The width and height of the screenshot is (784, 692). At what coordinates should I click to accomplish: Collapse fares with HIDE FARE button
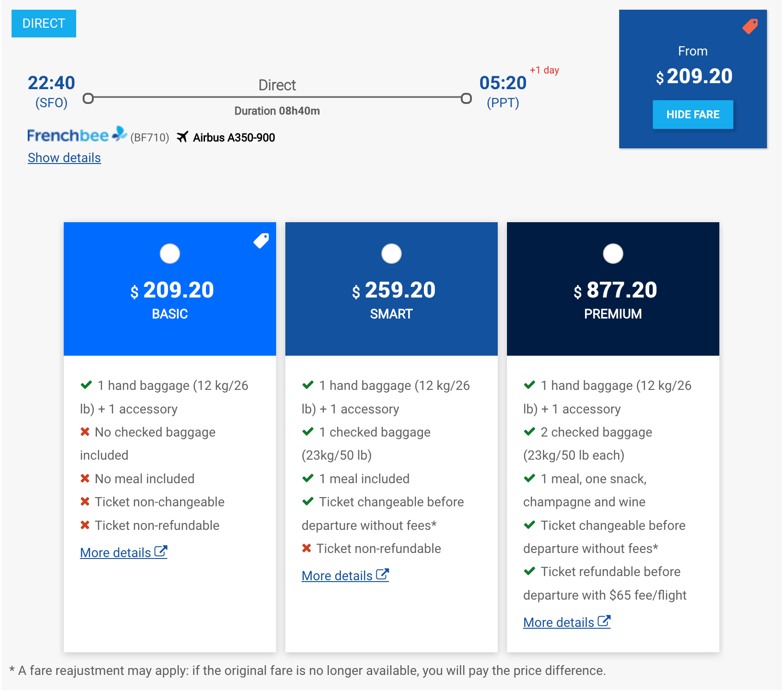click(693, 115)
